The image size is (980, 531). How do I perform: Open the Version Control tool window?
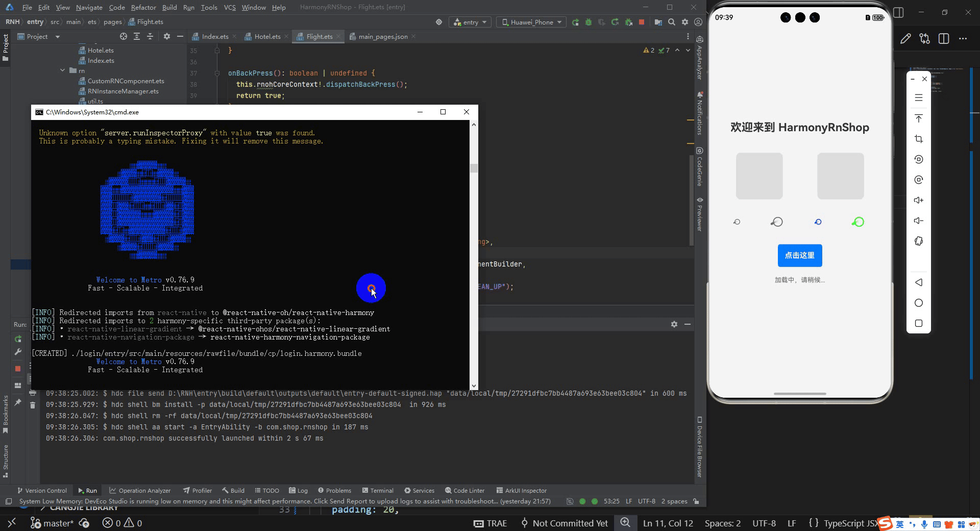[42, 490]
